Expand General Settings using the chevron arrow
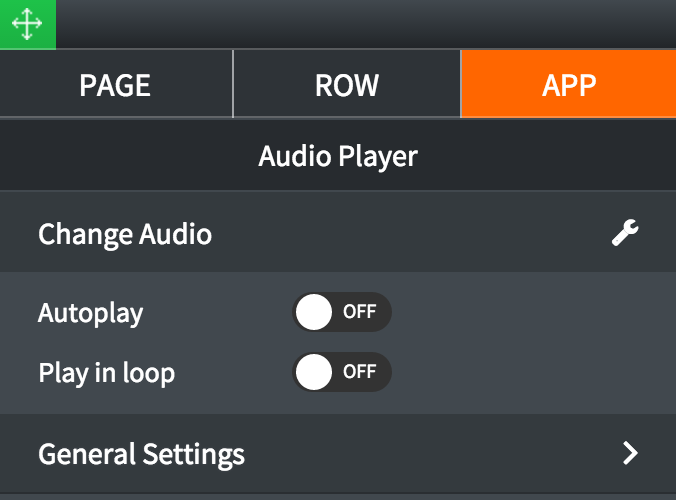Screen dimensions: 676x500 click(630, 453)
